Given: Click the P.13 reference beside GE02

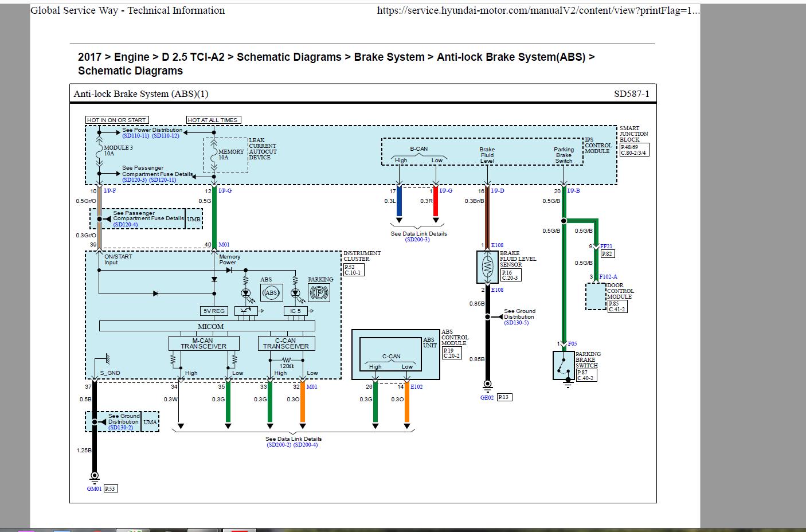Looking at the screenshot, I should pos(504,397).
